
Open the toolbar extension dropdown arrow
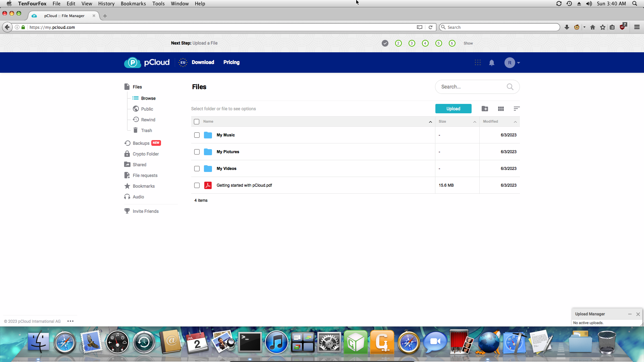pos(584,27)
